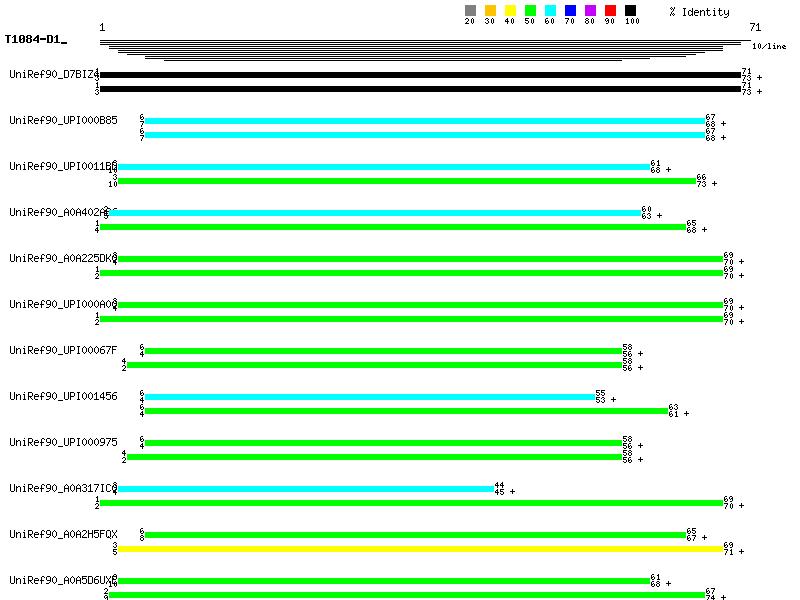Select the green 50% identity swatch
This screenshot has width=800, height=600.
coord(530,11)
